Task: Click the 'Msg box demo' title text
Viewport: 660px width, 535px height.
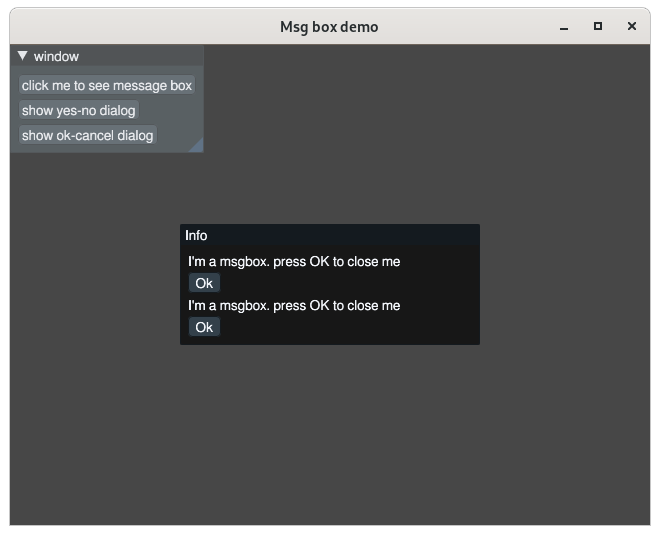Action: tap(329, 27)
